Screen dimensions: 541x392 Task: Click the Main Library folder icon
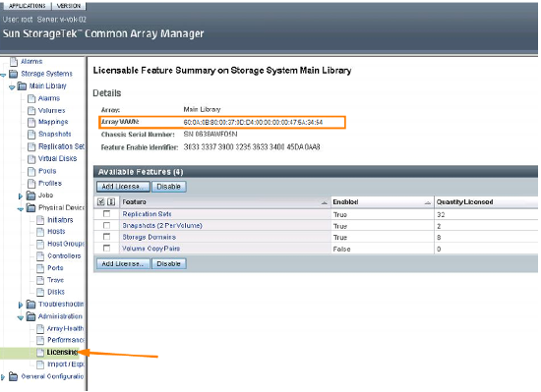[x=22, y=85]
